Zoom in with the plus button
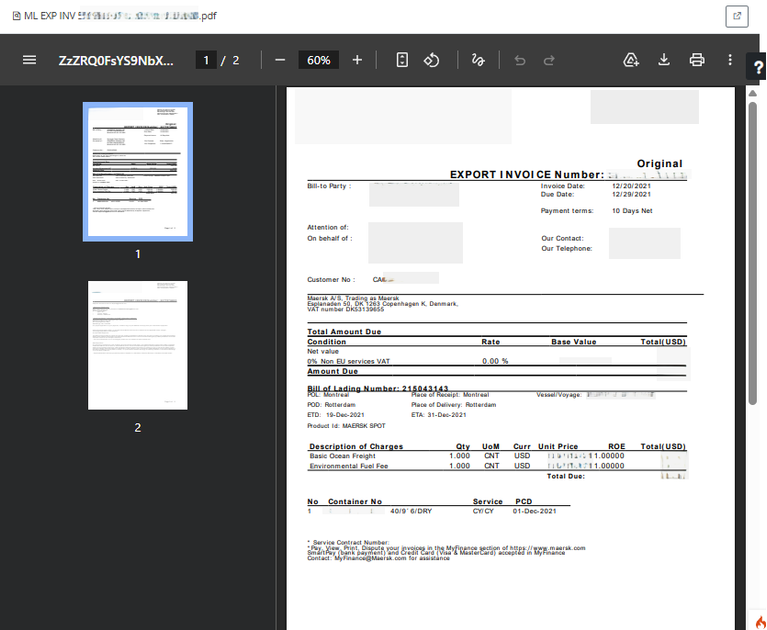This screenshot has height=630, width=767. click(x=357, y=60)
